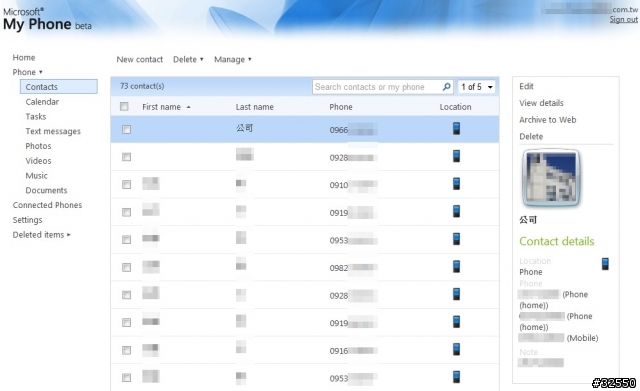This screenshot has width=640, height=391.
Task: Open Settings page
Action: 27,220
